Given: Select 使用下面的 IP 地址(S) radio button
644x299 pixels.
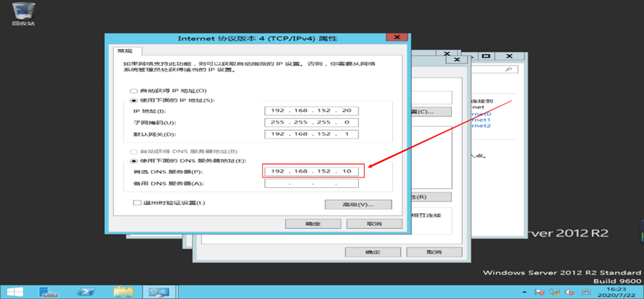Looking at the screenshot, I should coord(133,101).
